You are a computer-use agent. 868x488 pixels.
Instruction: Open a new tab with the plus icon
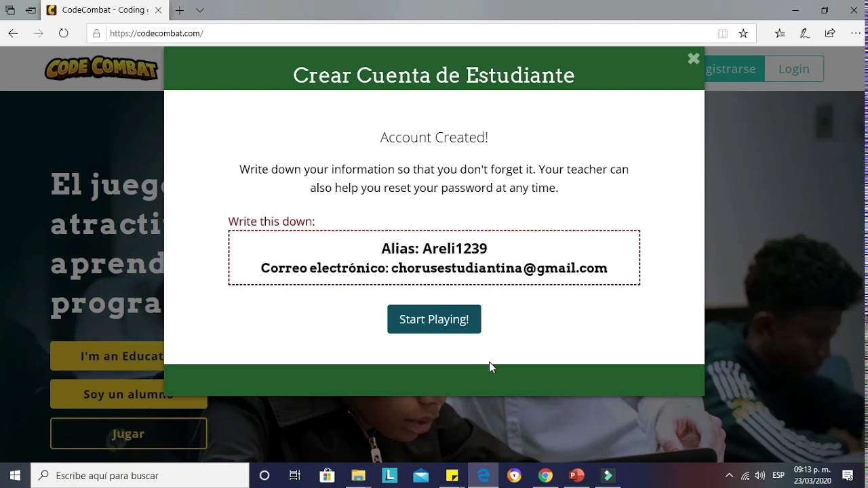(180, 10)
